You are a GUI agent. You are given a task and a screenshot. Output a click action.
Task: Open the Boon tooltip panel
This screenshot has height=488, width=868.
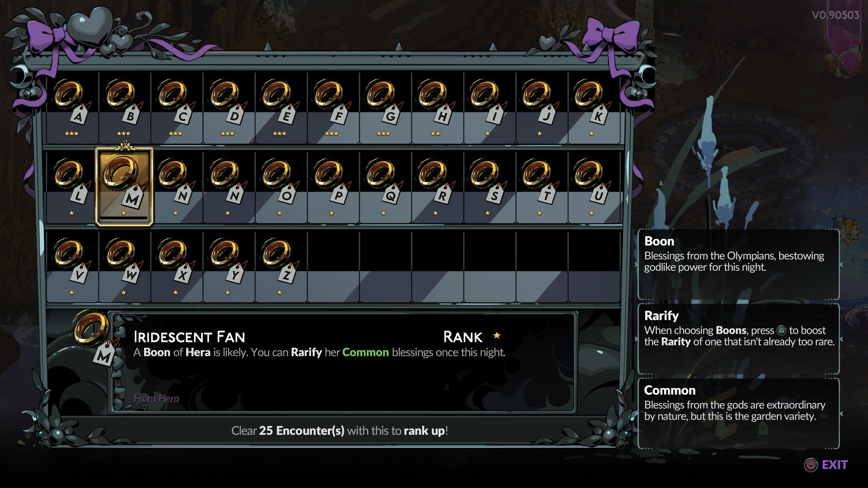coord(738,264)
